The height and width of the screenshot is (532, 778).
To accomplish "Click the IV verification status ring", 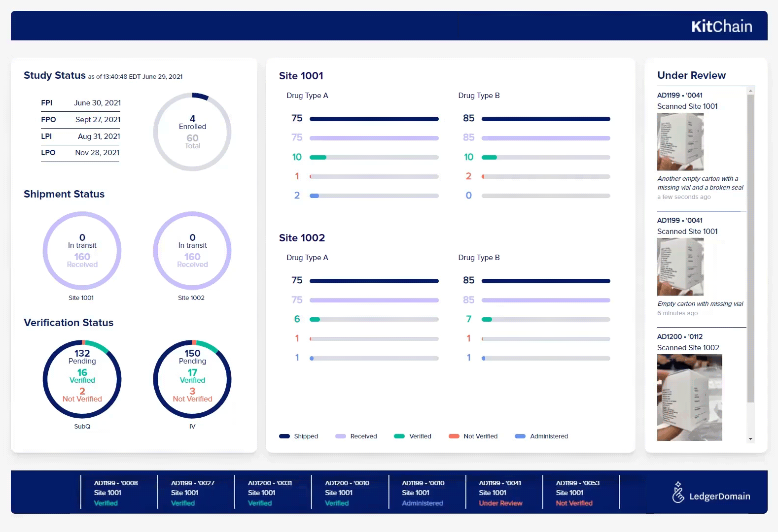I will (192, 379).
